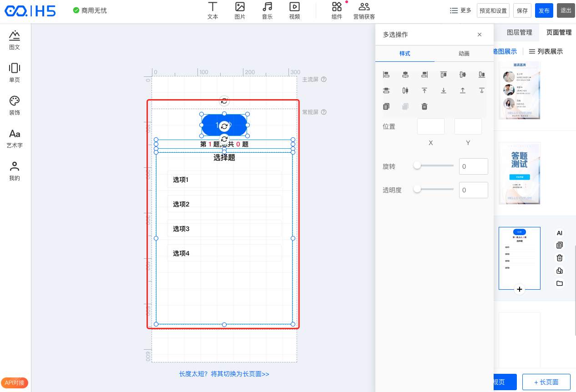
Task: Click the 长度太短？将其切换为长页面 link
Action: pos(224,374)
